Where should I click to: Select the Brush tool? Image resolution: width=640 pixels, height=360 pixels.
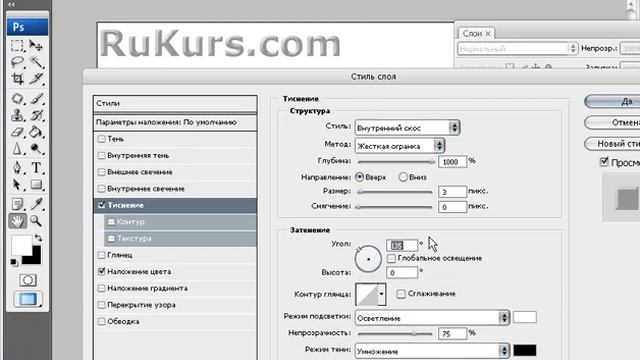point(36,99)
